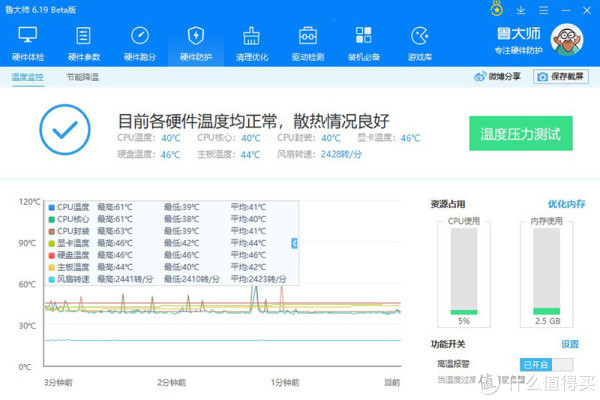Toggle the blue CPU温度 legend swatch
600x400 pixels.
pyautogui.click(x=52, y=207)
